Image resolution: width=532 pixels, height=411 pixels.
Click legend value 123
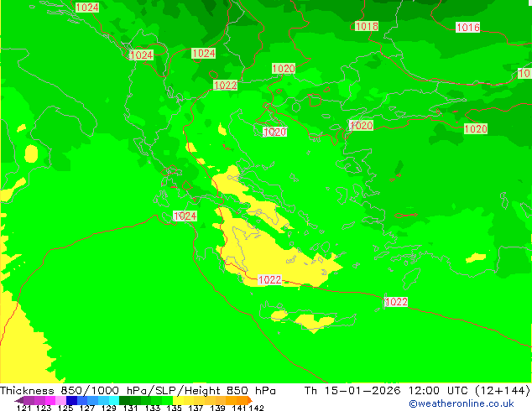point(44,408)
